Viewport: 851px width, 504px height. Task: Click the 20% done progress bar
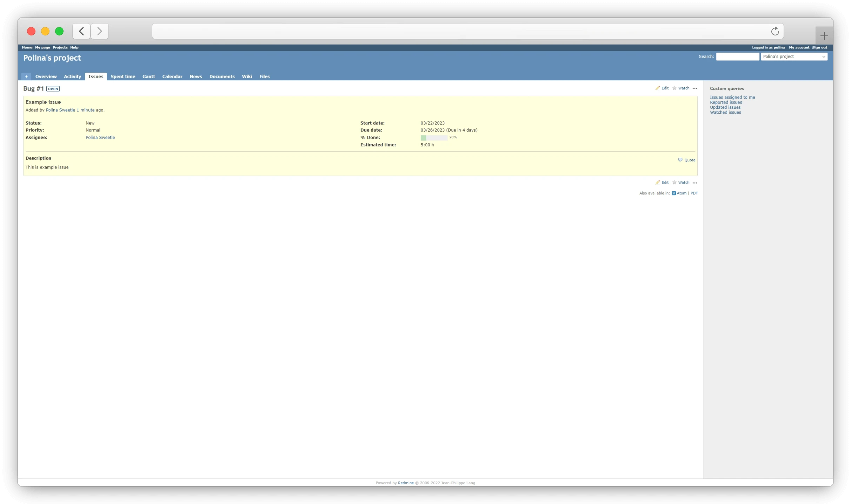pos(434,138)
